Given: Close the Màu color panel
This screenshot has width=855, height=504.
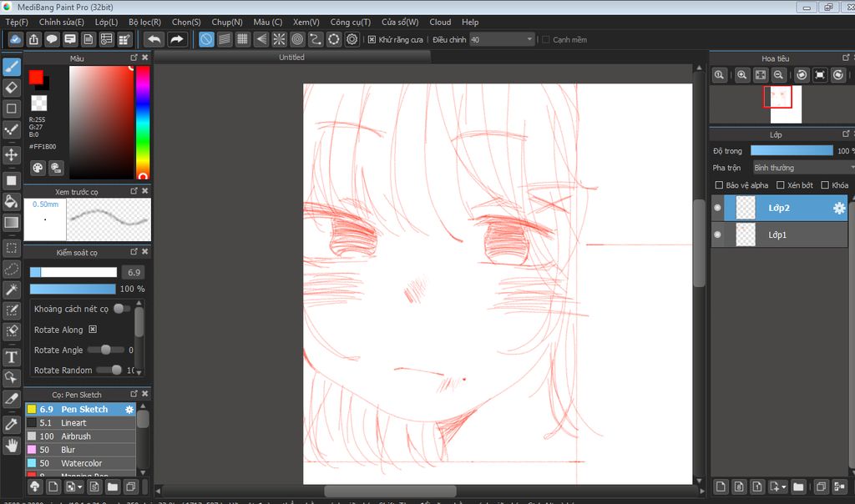Looking at the screenshot, I should (x=145, y=58).
